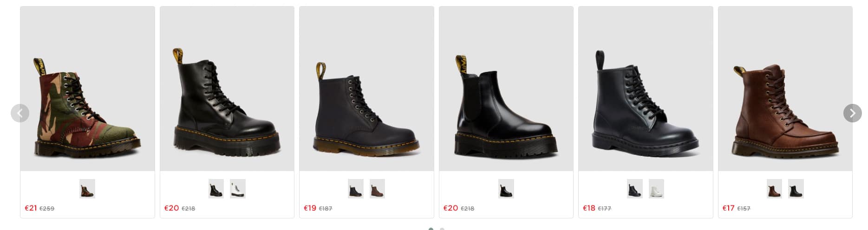The width and height of the screenshot is (868, 230).
Task: Select the black swatch under the €17 boot
Action: point(796,189)
